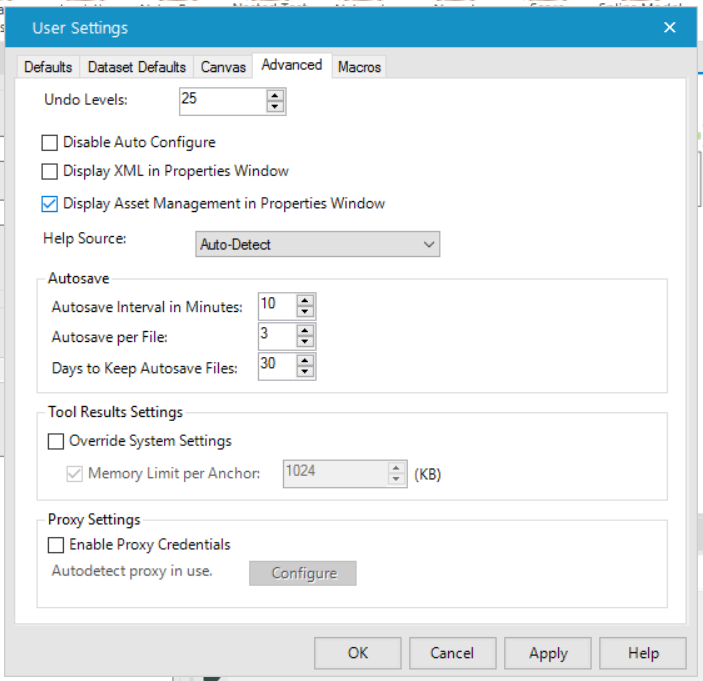Open the Dataset Defaults tab
The width and height of the screenshot is (703, 681).
point(137,67)
